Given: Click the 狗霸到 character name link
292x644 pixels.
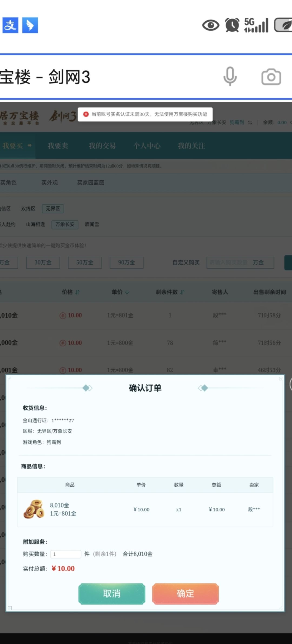Looking at the screenshot, I should pyautogui.click(x=237, y=122).
